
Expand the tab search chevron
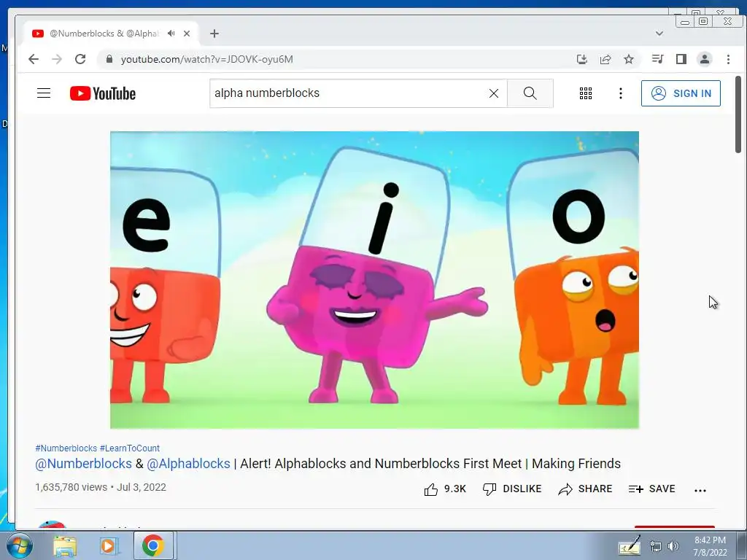[659, 34]
